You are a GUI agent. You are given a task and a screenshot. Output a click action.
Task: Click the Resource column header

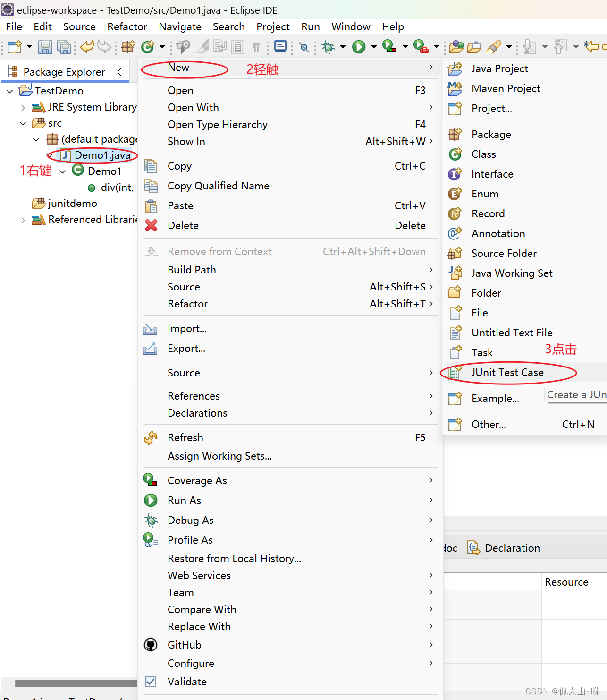pos(566,582)
